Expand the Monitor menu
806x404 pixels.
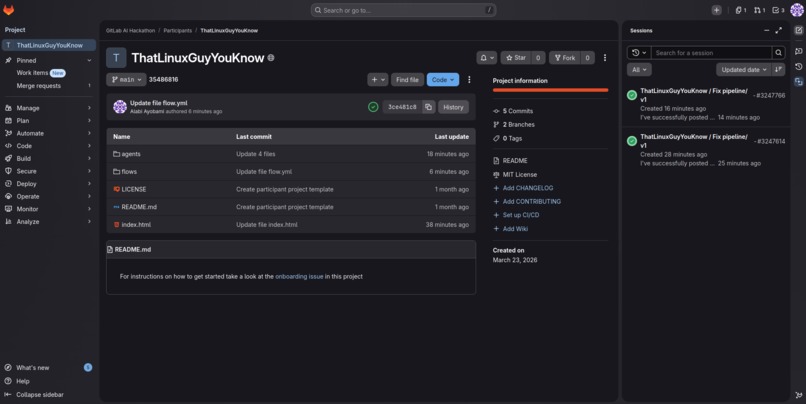pyautogui.click(x=48, y=209)
